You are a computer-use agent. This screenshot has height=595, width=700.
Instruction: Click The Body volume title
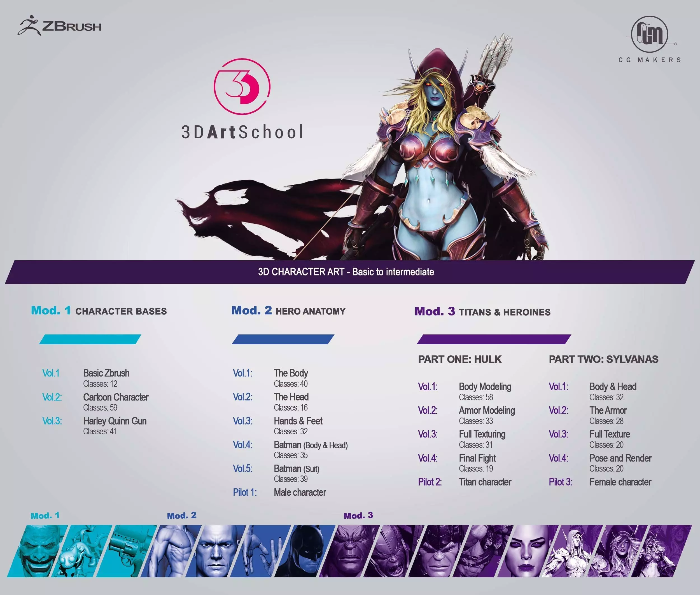pyautogui.click(x=291, y=373)
